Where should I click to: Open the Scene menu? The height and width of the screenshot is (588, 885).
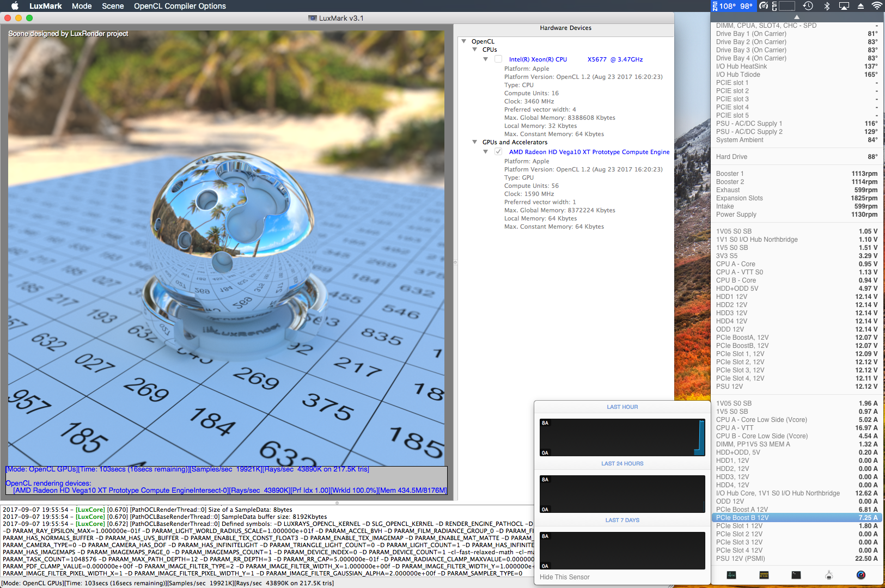tap(113, 6)
